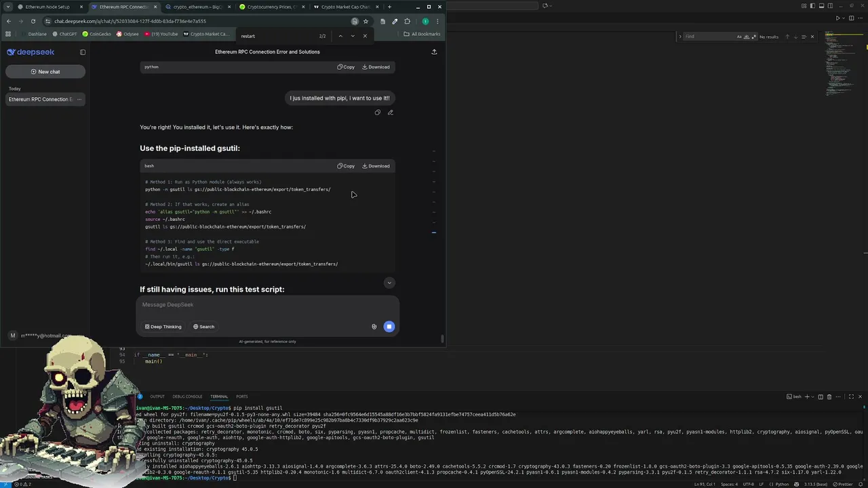Open the Dashlane bookmark

[x=34, y=34]
